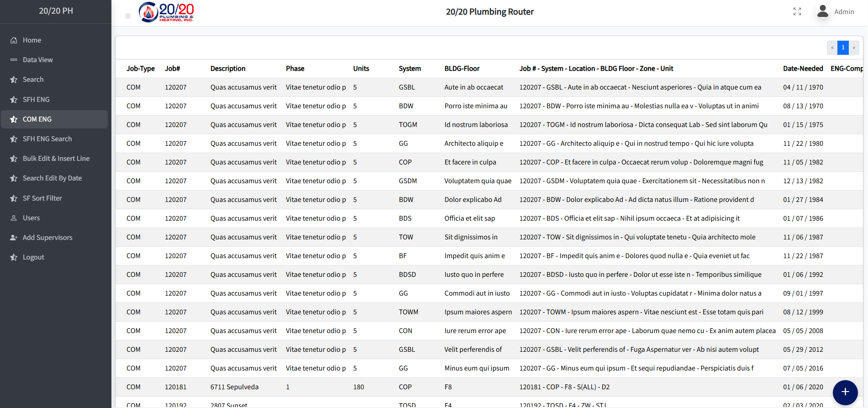The width and height of the screenshot is (868, 408).
Task: Click the 20/20 Plumbing & Heating logo
Action: [167, 12]
